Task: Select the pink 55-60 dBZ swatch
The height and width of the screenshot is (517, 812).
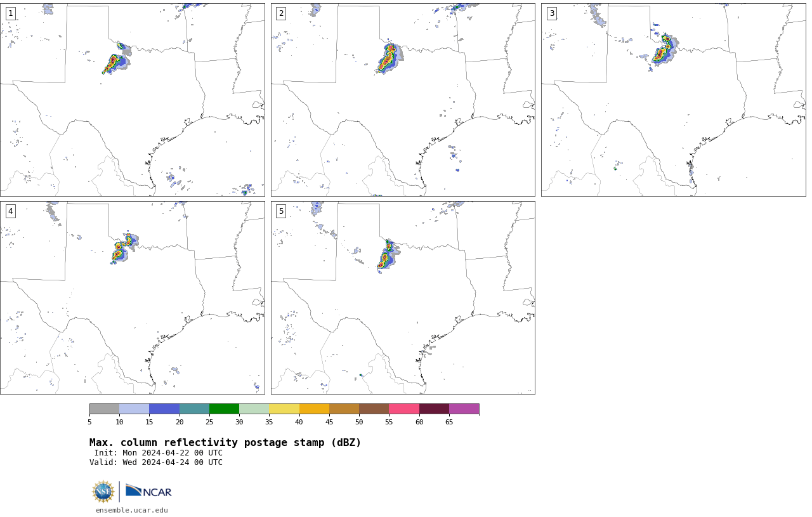Action: pos(404,409)
